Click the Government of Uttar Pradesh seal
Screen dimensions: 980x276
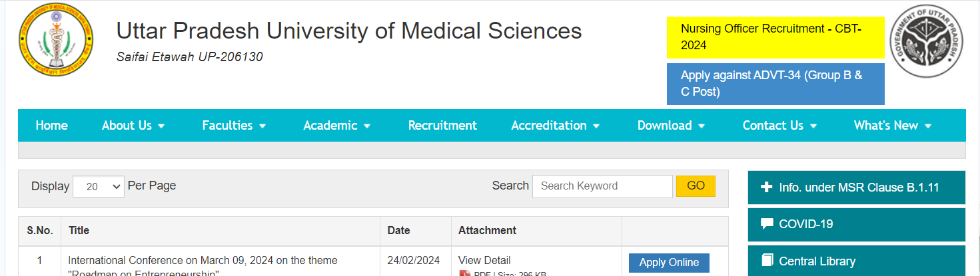(x=927, y=42)
